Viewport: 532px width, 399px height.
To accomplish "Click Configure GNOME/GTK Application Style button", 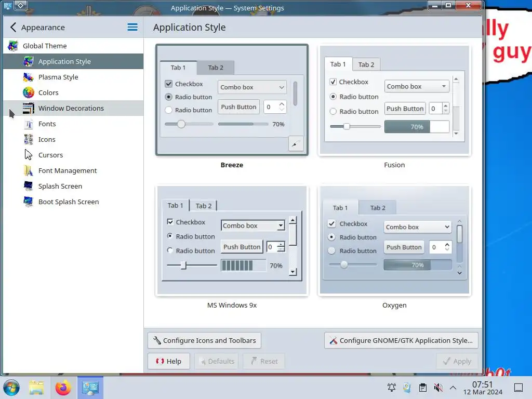I will pyautogui.click(x=401, y=340).
